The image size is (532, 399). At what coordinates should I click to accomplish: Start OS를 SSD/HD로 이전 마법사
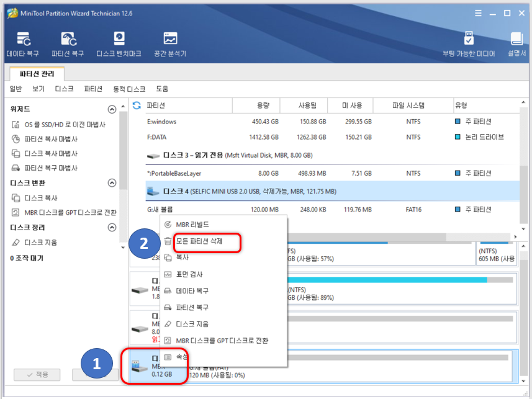(58, 125)
